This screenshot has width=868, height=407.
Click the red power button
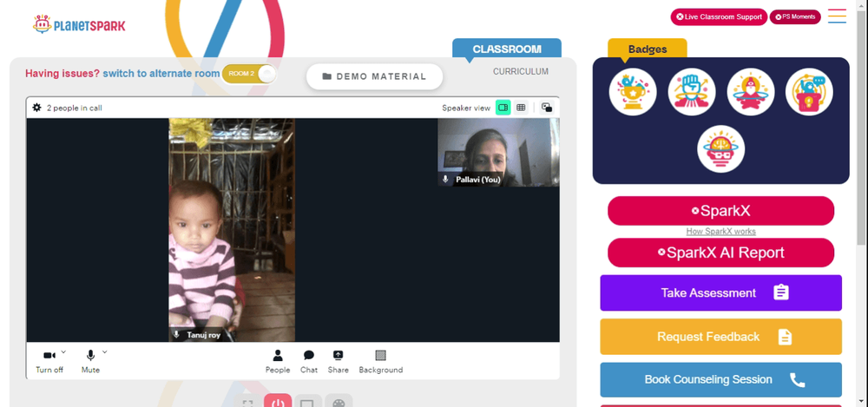click(278, 401)
